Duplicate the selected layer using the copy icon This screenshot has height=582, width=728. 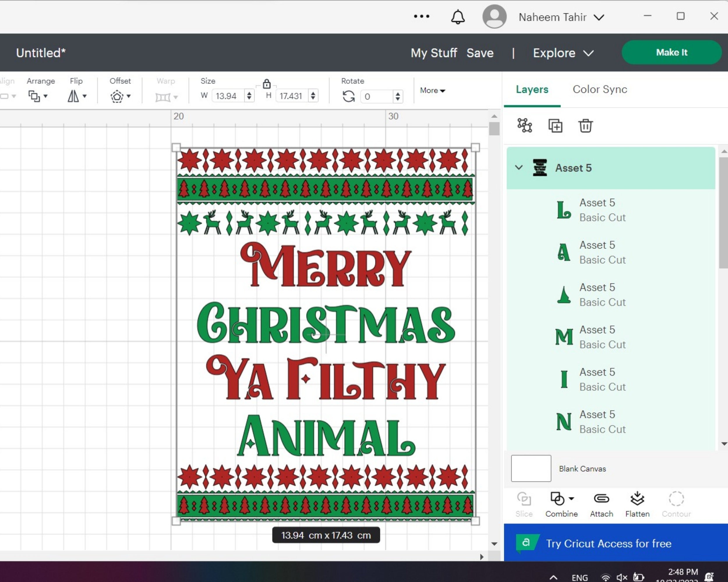(x=555, y=126)
